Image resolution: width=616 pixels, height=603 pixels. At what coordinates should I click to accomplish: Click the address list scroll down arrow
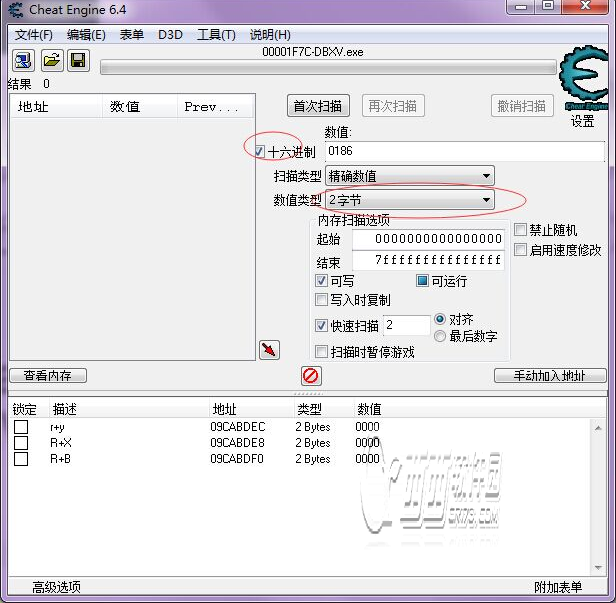click(x=598, y=568)
